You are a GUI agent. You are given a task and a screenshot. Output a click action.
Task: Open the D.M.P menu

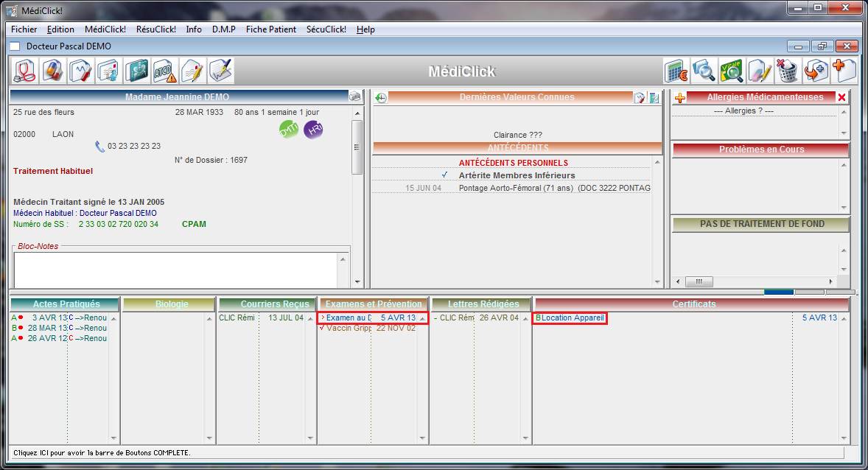224,29
